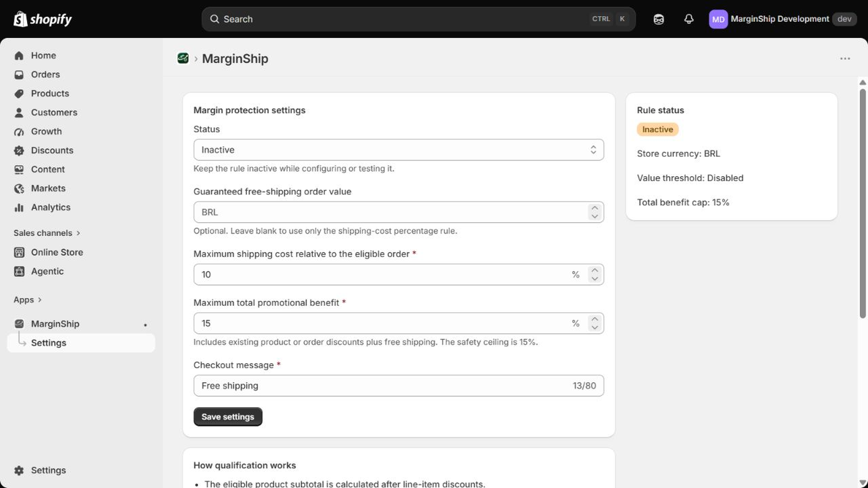Click the 'How qualification works' heading
Screen dimensions: 868x488
[245, 465]
